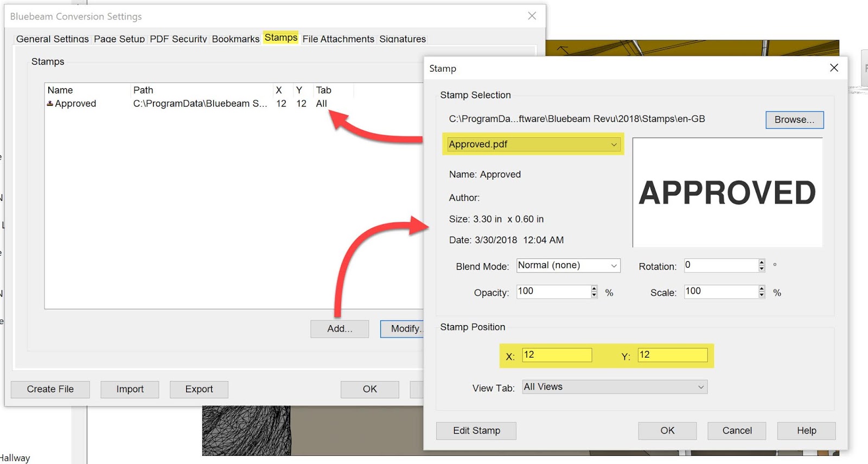The image size is (868, 464).
Task: Decrease Scale with spinner down arrow
Action: (762, 295)
